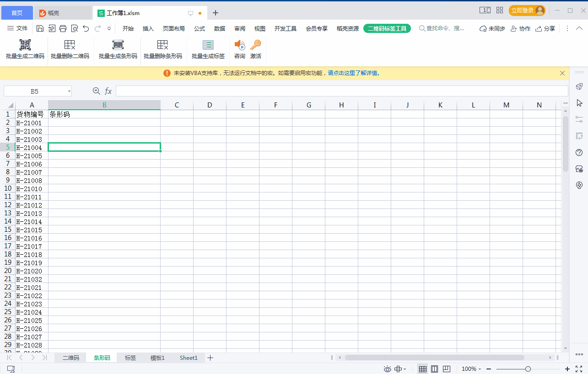Select the cursor tool in right sidebar
Screen dimensions: 588x374
pyautogui.click(x=579, y=103)
